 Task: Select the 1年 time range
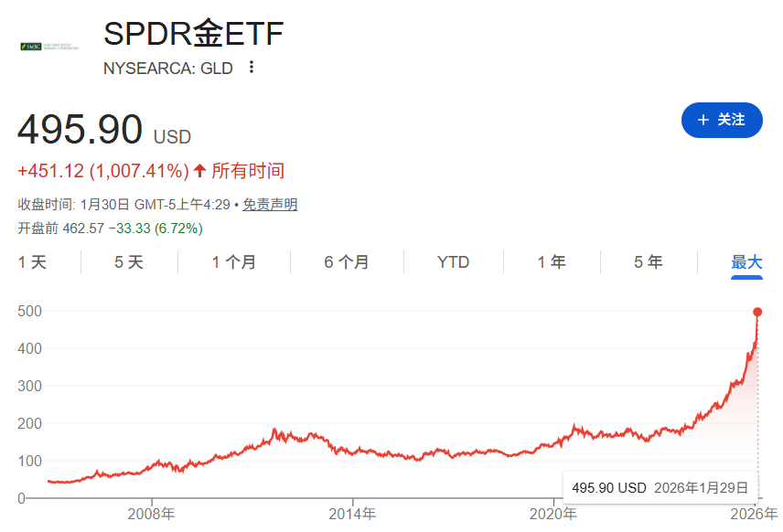(x=550, y=261)
